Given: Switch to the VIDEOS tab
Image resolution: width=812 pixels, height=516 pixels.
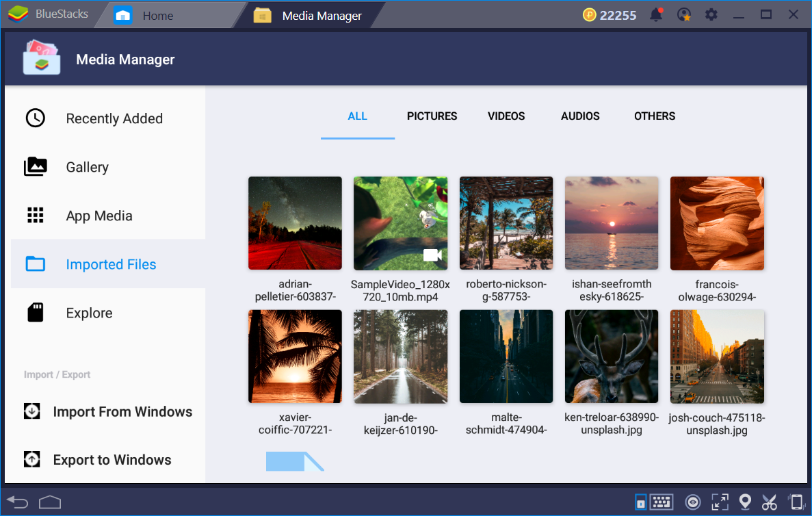Looking at the screenshot, I should click(506, 116).
